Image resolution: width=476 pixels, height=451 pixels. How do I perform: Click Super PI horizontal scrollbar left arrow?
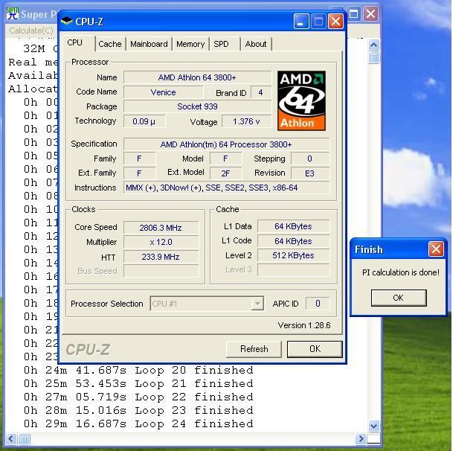(x=11, y=438)
